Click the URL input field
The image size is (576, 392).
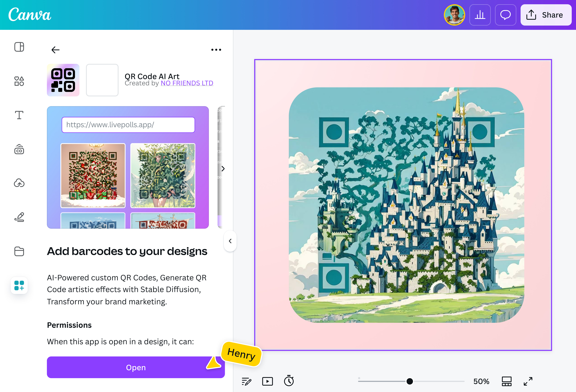pos(128,125)
